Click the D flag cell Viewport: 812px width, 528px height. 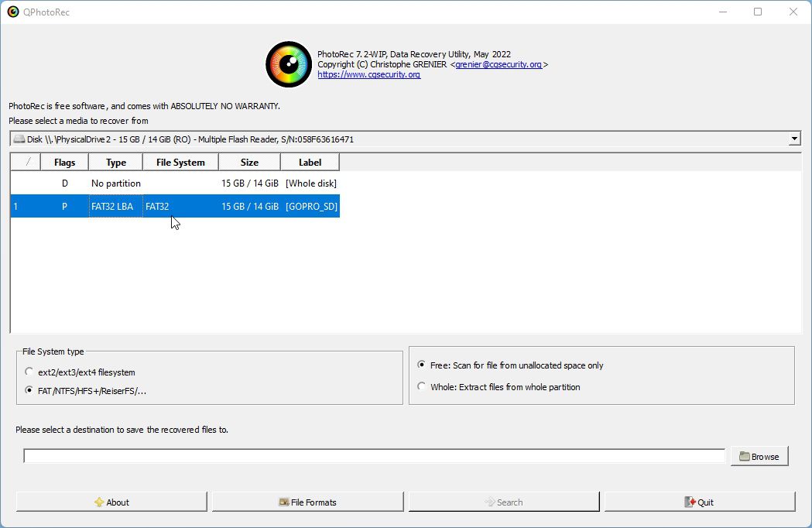pos(64,183)
